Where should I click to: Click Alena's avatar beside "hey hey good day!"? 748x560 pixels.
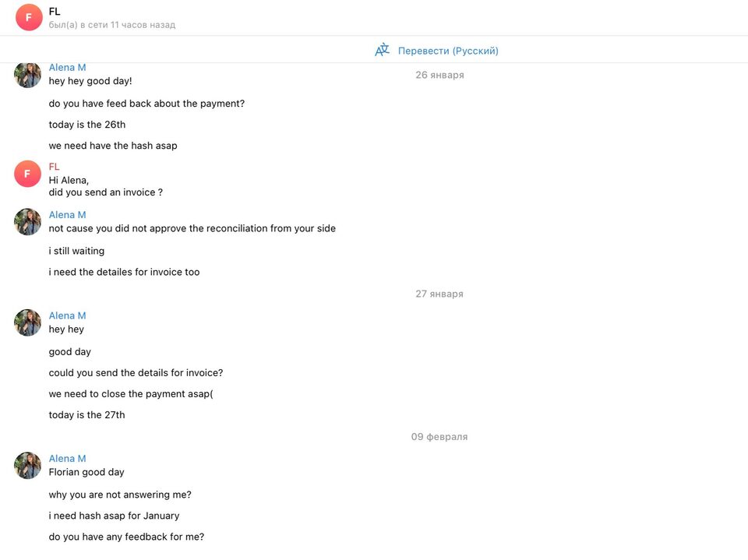pos(28,75)
